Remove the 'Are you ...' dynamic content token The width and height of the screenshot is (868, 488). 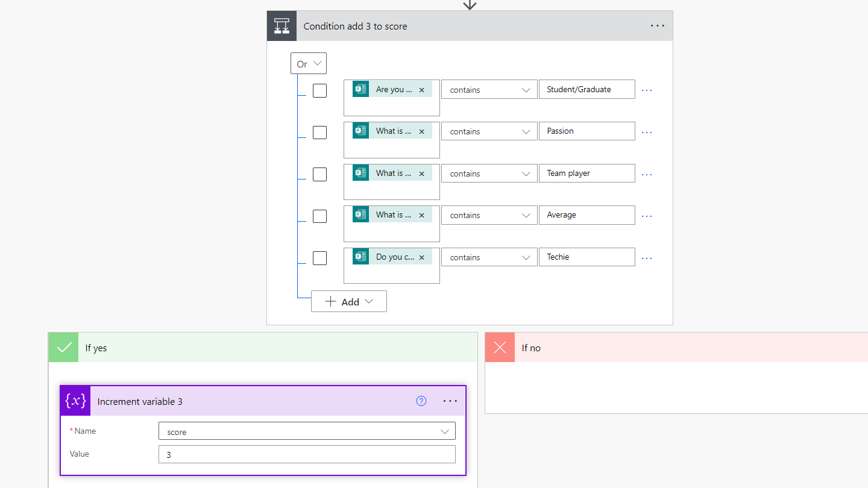tap(422, 89)
